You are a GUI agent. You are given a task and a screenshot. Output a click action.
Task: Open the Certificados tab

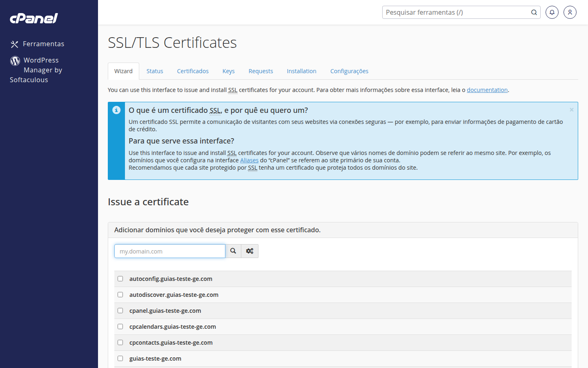(193, 71)
